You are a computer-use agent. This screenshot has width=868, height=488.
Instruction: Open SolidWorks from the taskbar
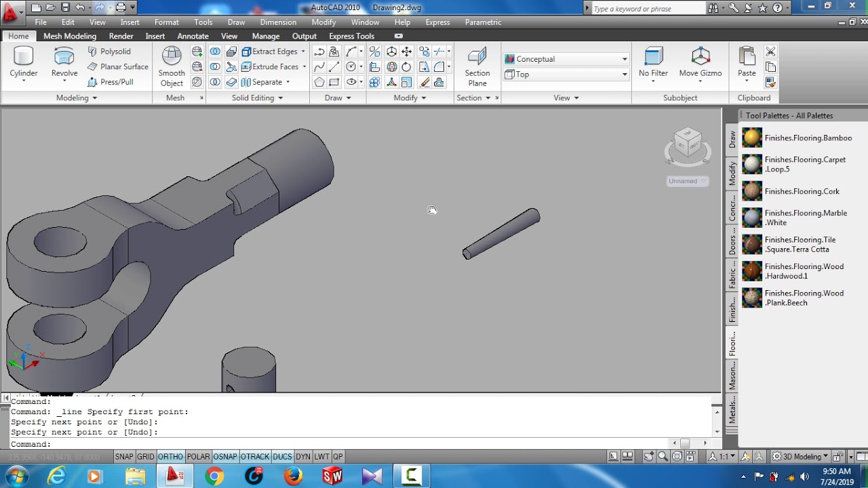click(332, 476)
